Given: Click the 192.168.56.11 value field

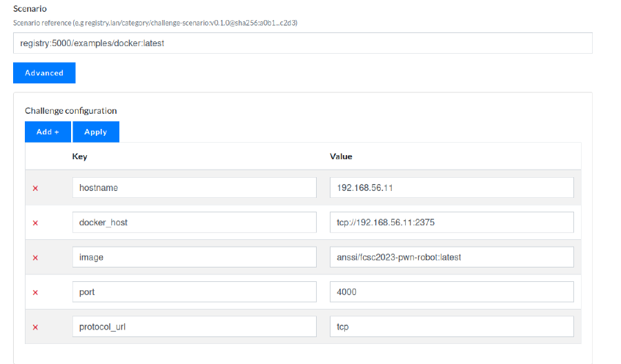Looking at the screenshot, I should 451,188.
